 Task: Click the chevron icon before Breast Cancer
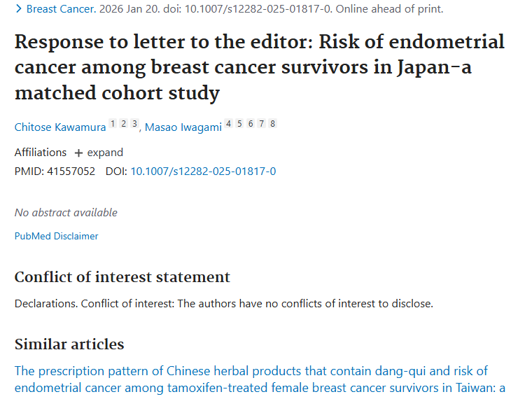(x=18, y=9)
